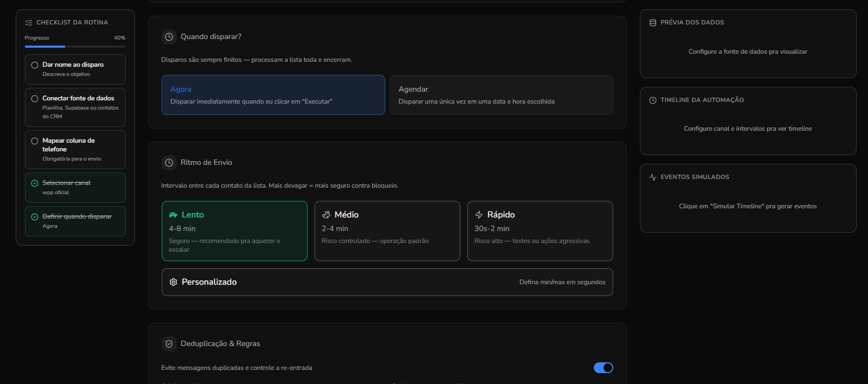Click the shield icon beside Deduplicação & Regras
The width and height of the screenshot is (868, 384).
point(169,344)
